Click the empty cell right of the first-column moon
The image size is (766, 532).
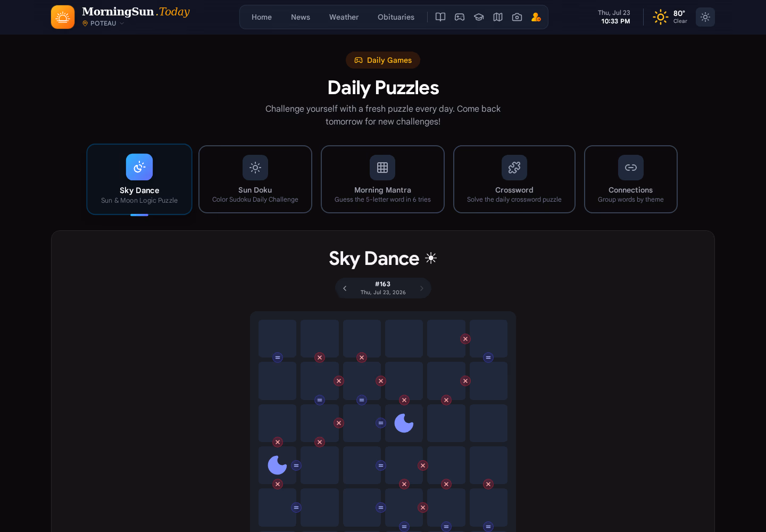tap(320, 465)
